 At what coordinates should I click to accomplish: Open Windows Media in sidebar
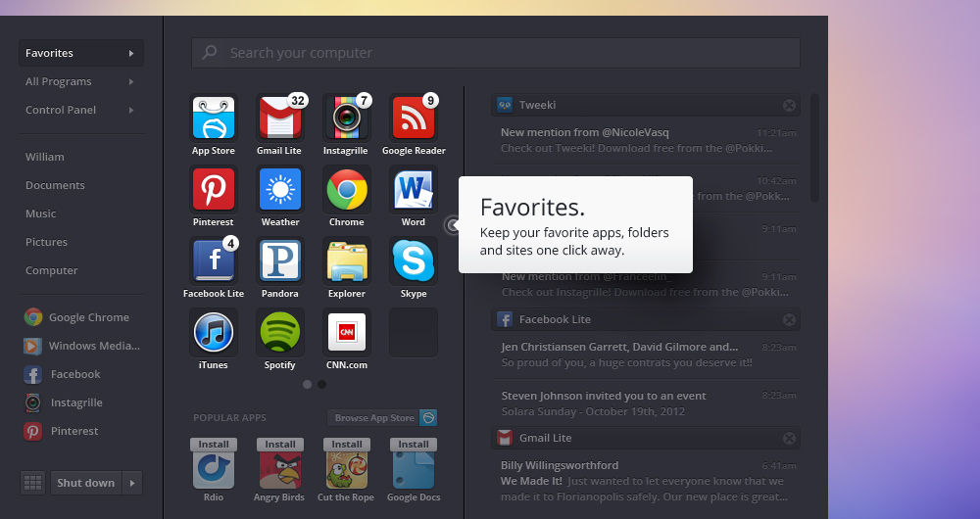pyautogui.click(x=81, y=346)
